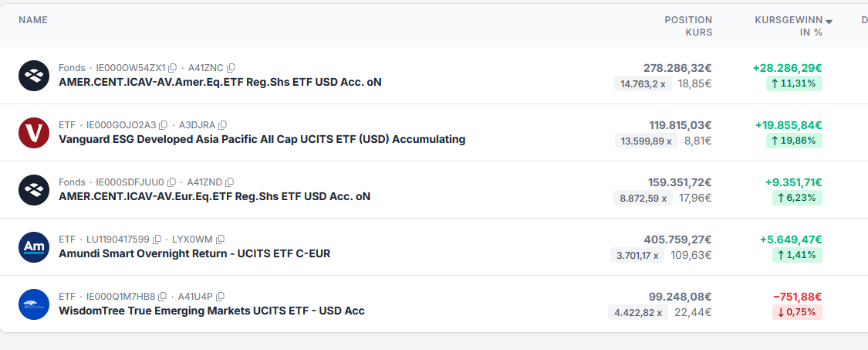
Task: Copy ISIN IE000OW54ZX1 via copy icon
Action: [x=172, y=68]
